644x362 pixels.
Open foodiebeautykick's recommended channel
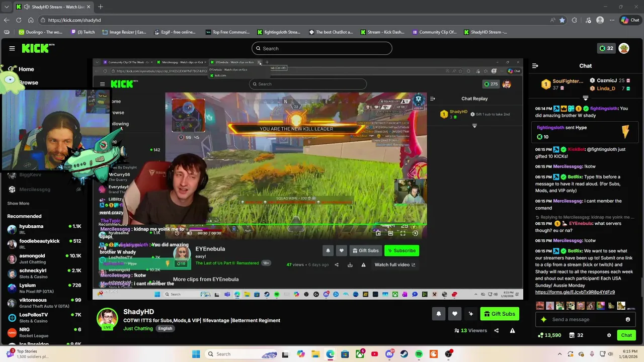[44, 244]
